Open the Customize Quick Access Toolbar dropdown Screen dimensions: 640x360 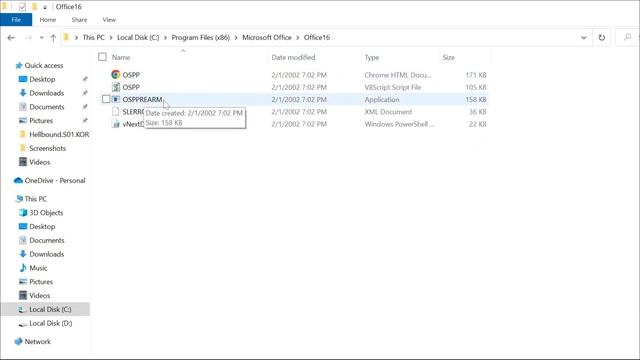click(x=45, y=7)
